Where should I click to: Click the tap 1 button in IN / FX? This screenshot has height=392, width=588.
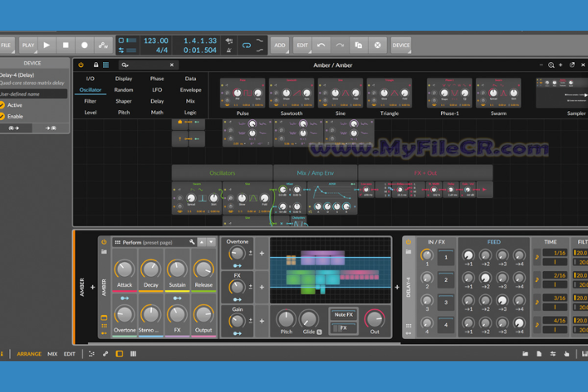(x=446, y=257)
